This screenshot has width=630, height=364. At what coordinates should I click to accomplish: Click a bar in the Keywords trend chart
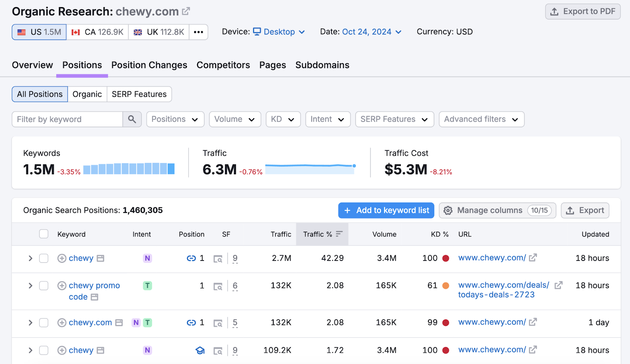click(x=130, y=168)
